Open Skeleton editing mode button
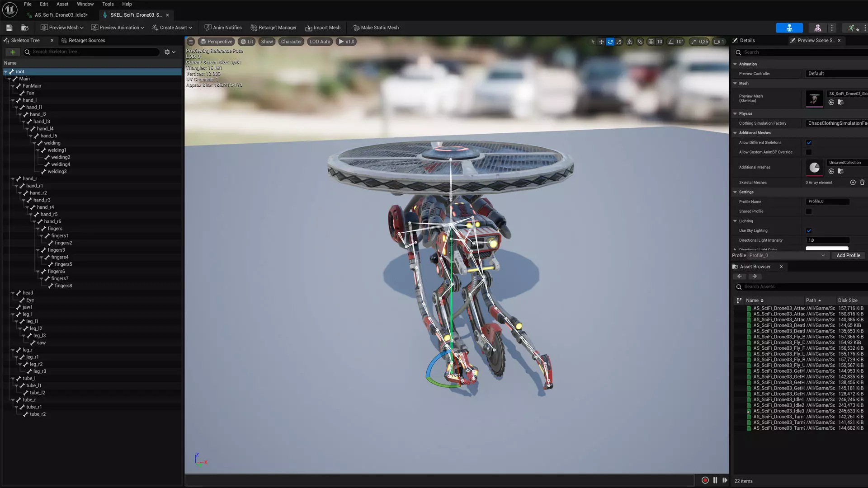 click(x=789, y=28)
